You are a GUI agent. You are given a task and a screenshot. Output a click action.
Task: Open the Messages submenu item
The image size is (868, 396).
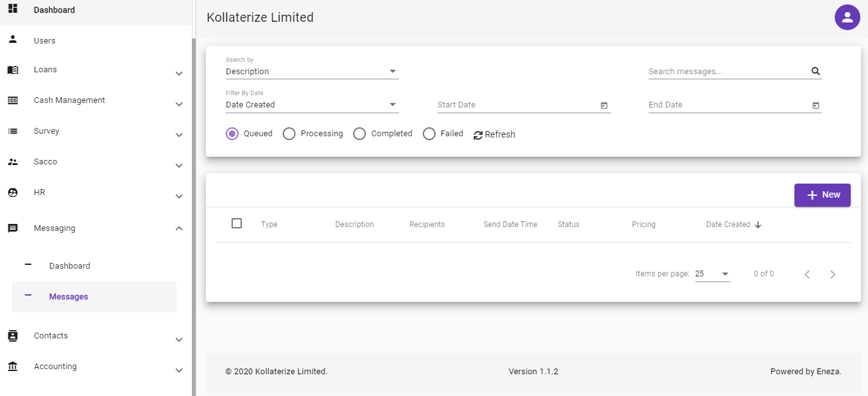tap(95, 297)
